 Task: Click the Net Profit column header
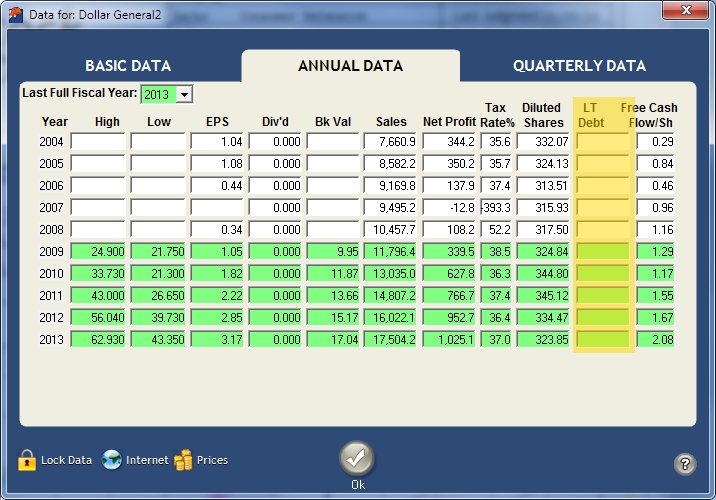point(449,122)
